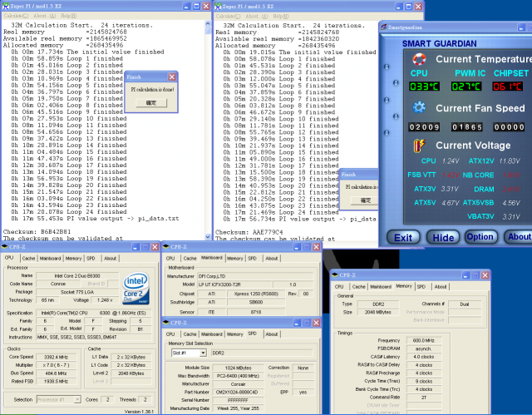Switch to SPD tab in processor CPU-Z window
This screenshot has height=415, width=532.
click(x=91, y=258)
